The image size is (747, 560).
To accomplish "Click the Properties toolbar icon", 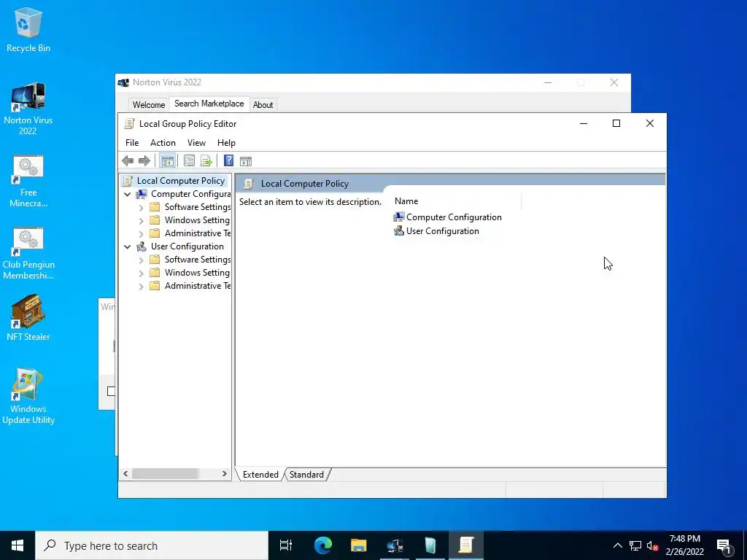I will [189, 161].
